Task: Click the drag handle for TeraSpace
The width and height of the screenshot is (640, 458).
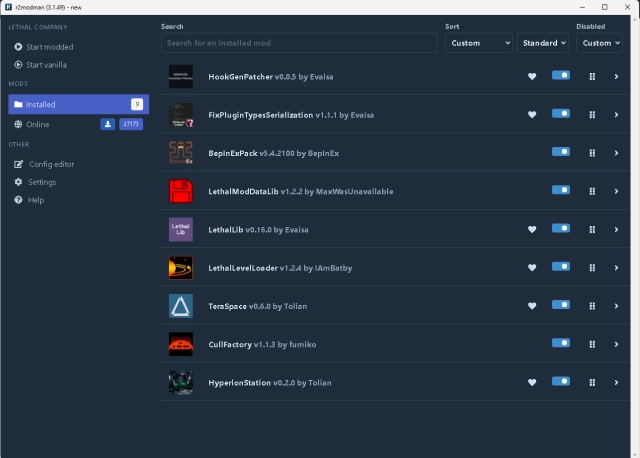Action: [x=592, y=306]
